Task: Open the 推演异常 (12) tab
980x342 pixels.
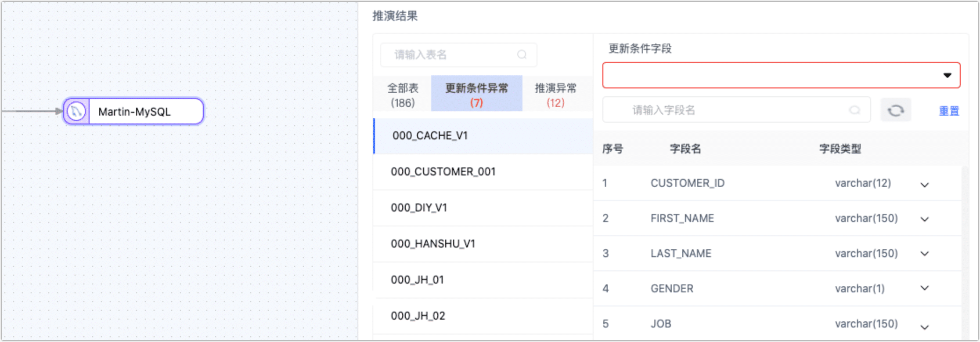Action: click(555, 95)
